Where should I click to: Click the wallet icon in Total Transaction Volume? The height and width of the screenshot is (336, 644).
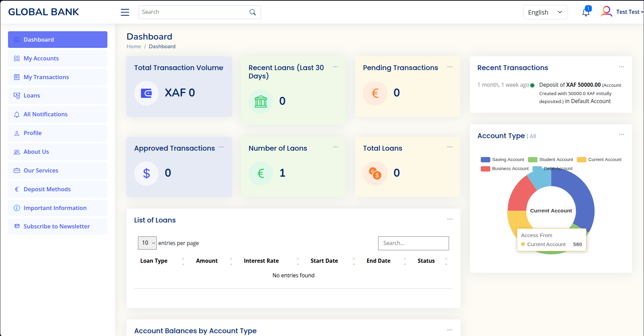[146, 93]
